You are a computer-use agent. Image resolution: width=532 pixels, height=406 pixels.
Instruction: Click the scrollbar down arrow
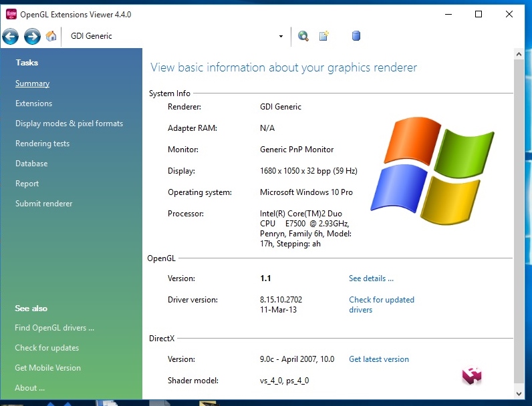(519, 393)
